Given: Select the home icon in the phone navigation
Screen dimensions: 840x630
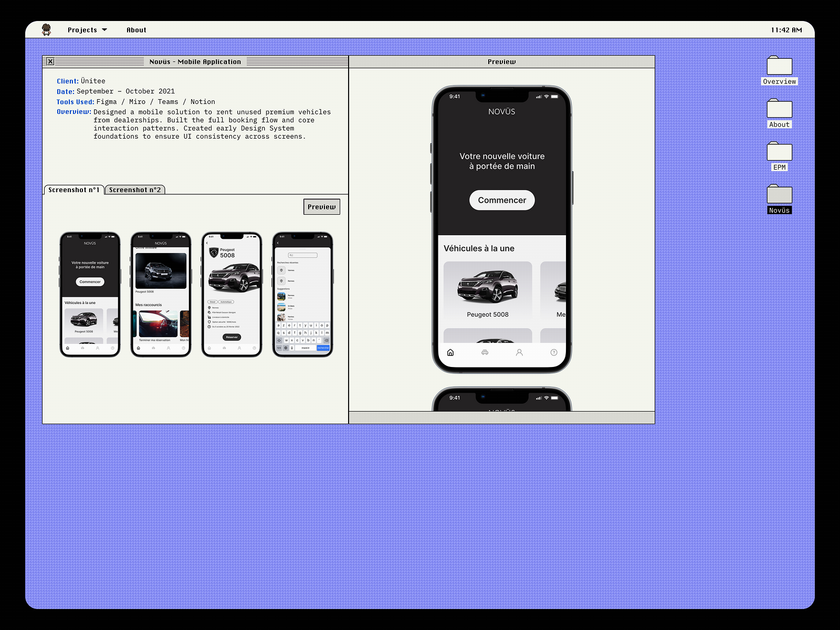Looking at the screenshot, I should pos(450,353).
